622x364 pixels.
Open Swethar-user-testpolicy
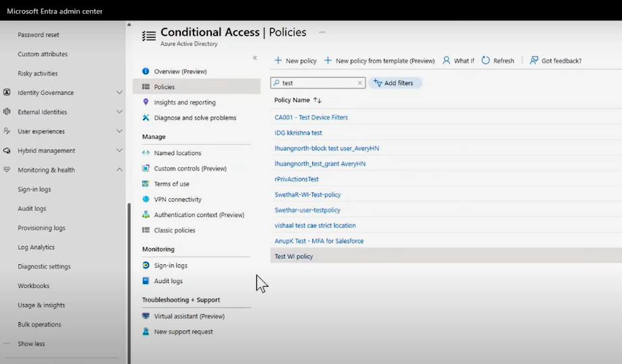308,210
